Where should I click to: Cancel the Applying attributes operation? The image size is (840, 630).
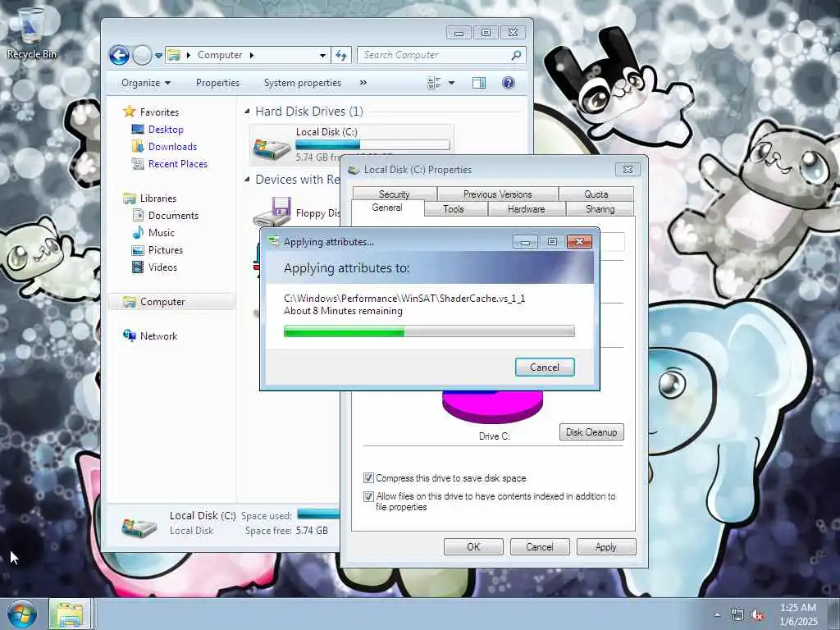coord(545,367)
